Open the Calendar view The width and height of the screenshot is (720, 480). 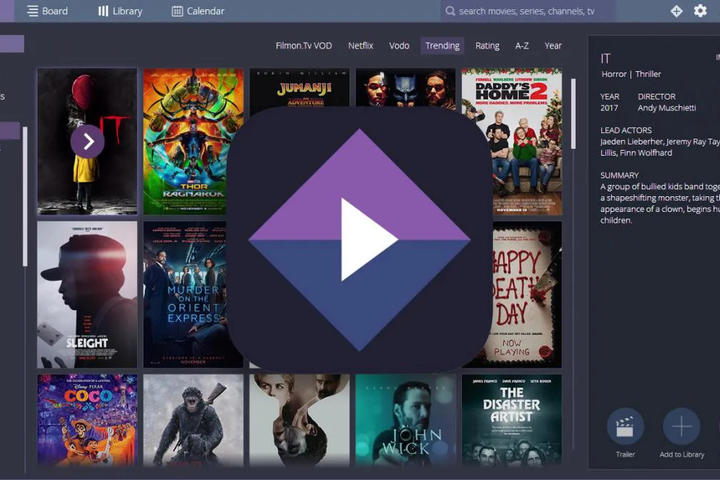(197, 11)
